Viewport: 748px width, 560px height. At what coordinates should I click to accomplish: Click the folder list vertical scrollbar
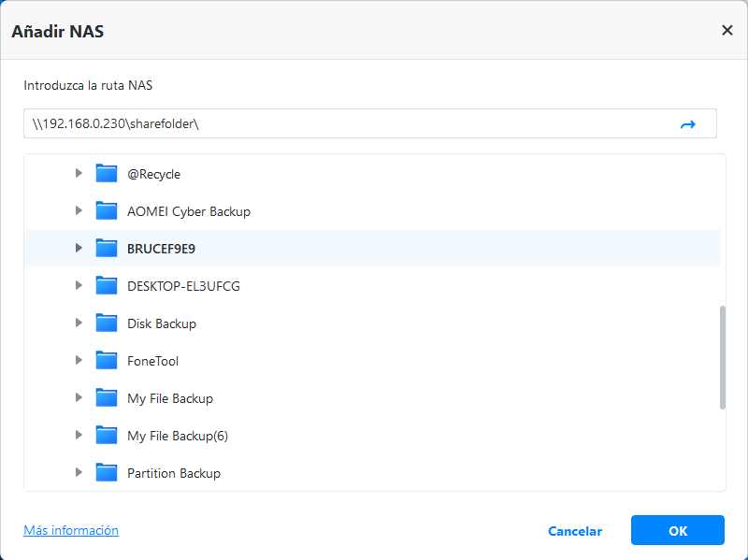coord(722,356)
